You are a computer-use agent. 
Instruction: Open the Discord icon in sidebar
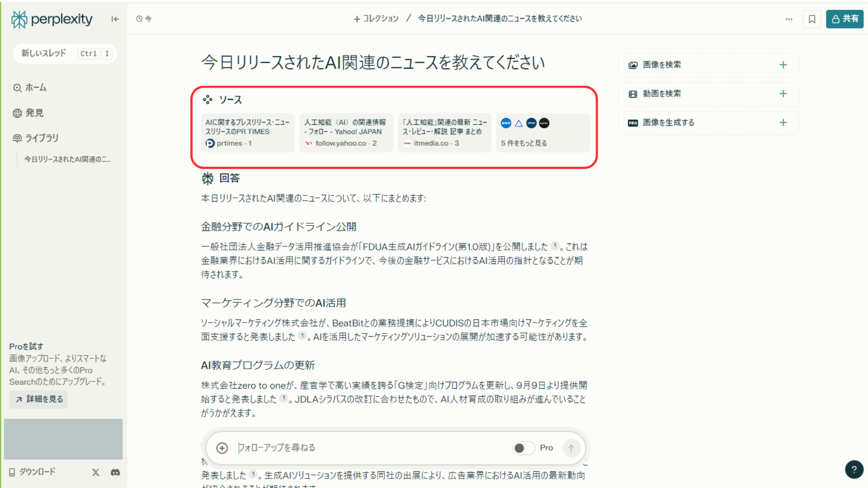pos(115,472)
